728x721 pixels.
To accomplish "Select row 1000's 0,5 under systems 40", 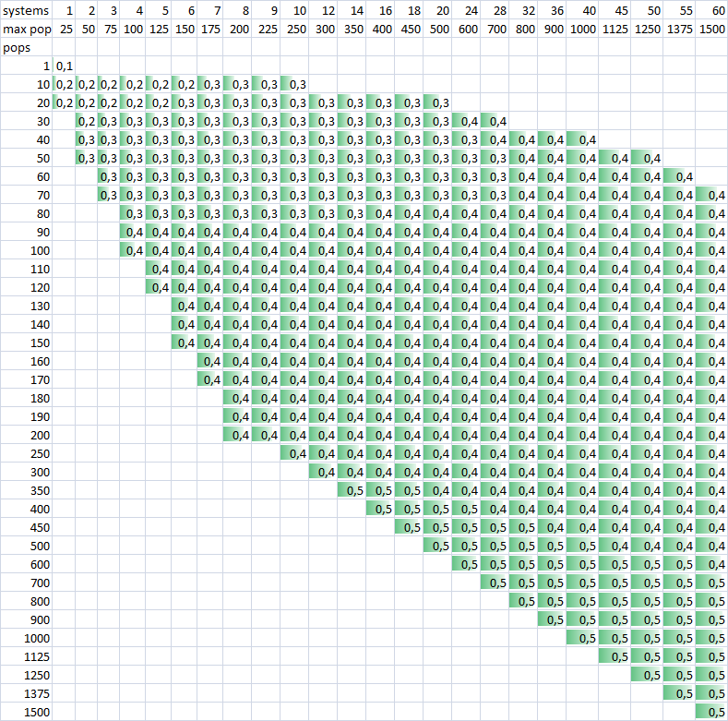I will click(582, 638).
